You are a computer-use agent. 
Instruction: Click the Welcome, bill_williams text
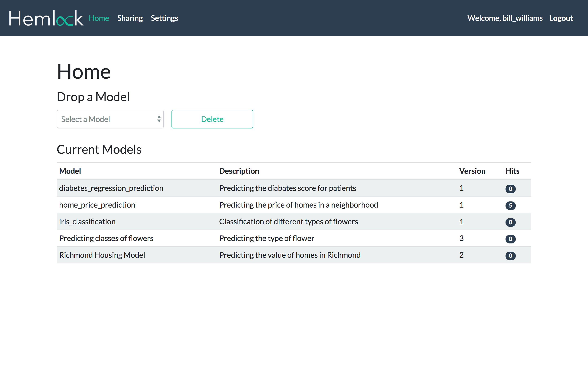click(x=505, y=18)
